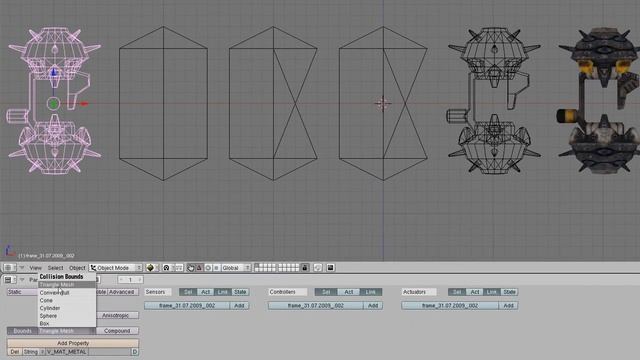
Task: Choose Box collision bounds
Action: 67,323
